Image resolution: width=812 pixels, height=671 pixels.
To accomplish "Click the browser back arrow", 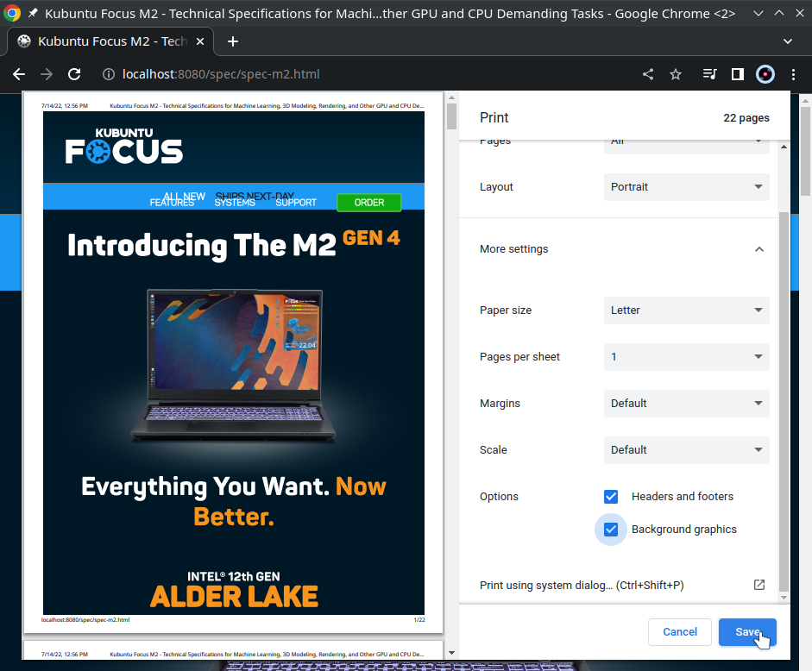I will 19,74.
